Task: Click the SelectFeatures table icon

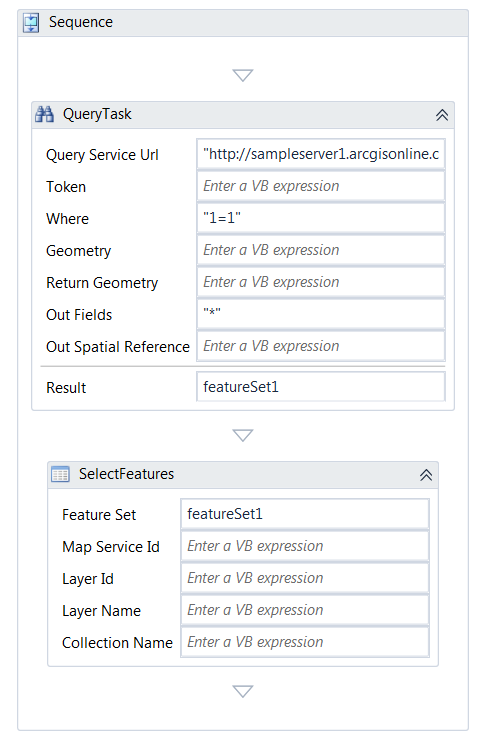Action: point(60,474)
